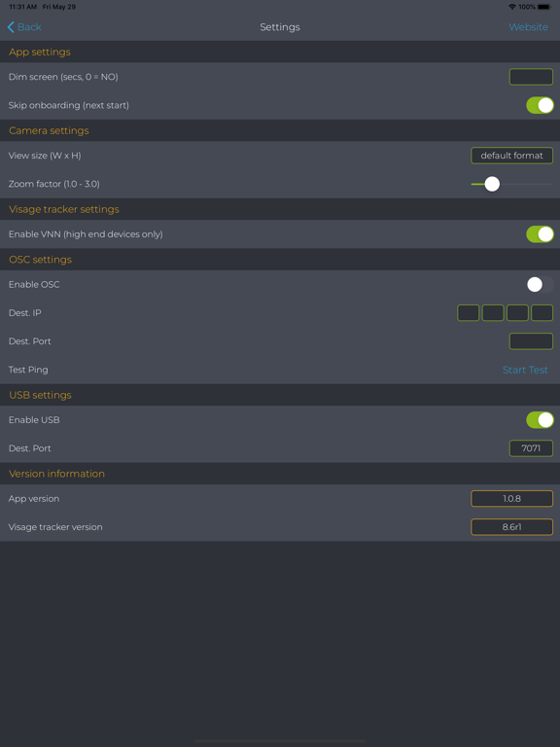Tap the Wi-Fi status icon
This screenshot has width=560, height=747.
512,7
